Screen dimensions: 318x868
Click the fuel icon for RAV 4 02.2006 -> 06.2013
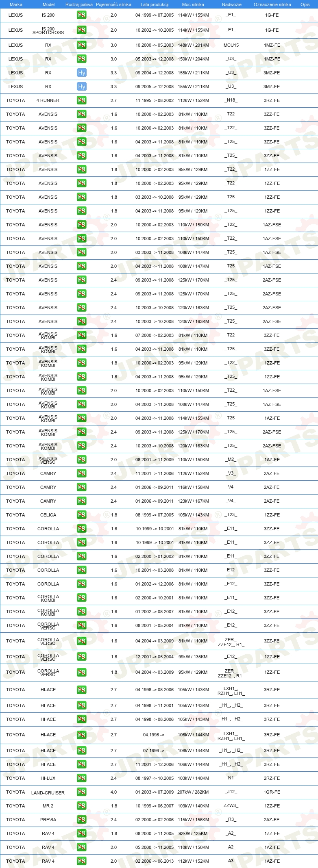click(82, 861)
